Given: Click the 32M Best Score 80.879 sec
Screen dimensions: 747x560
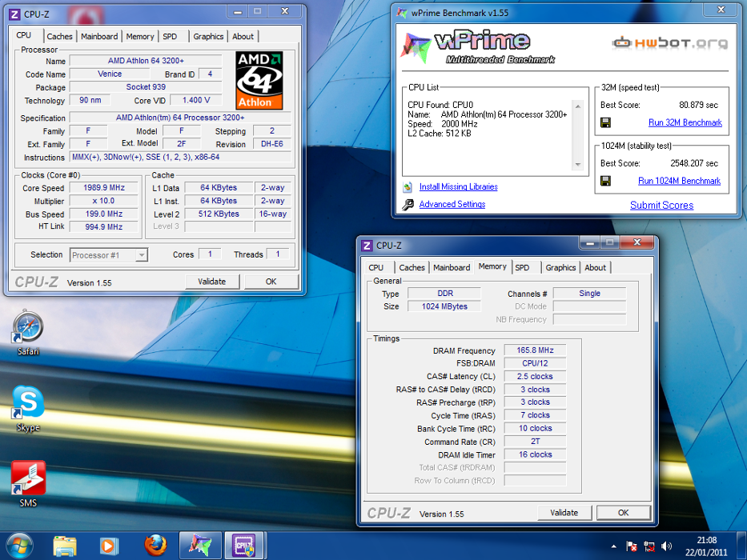Looking at the screenshot, I should [698, 105].
